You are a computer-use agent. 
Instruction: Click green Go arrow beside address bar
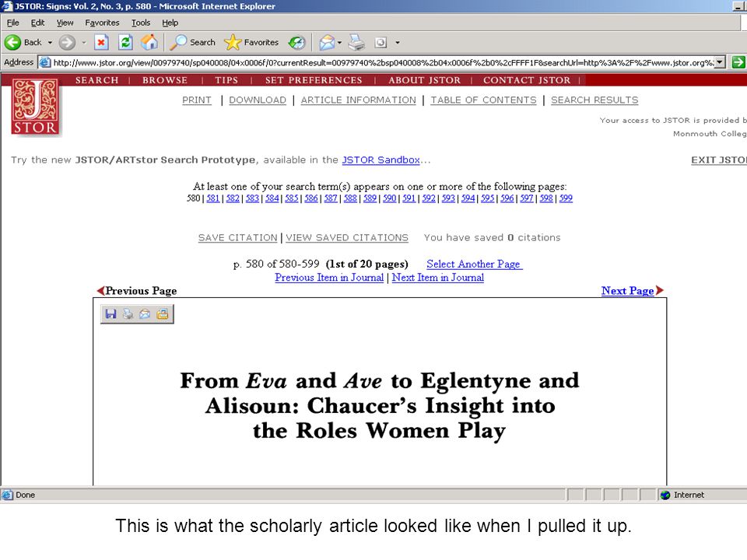point(738,62)
